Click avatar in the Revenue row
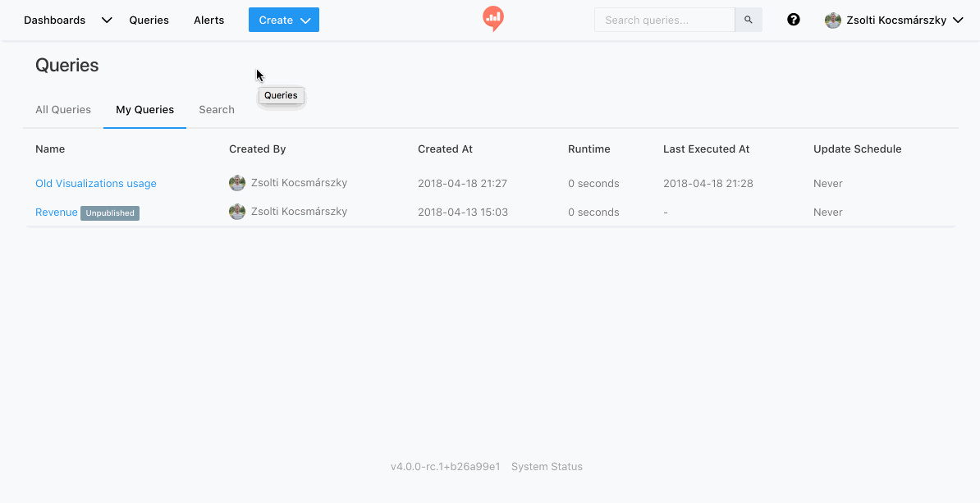This screenshot has height=503, width=980. (237, 212)
